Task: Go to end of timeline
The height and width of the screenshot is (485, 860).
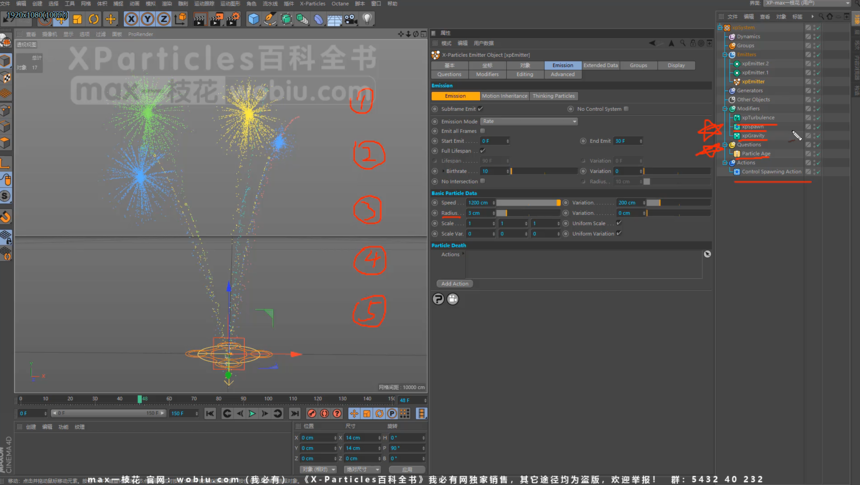Action: pos(295,413)
